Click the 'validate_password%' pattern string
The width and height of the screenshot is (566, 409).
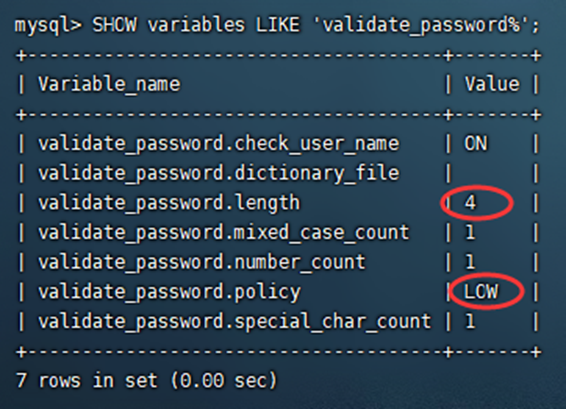click(x=421, y=26)
